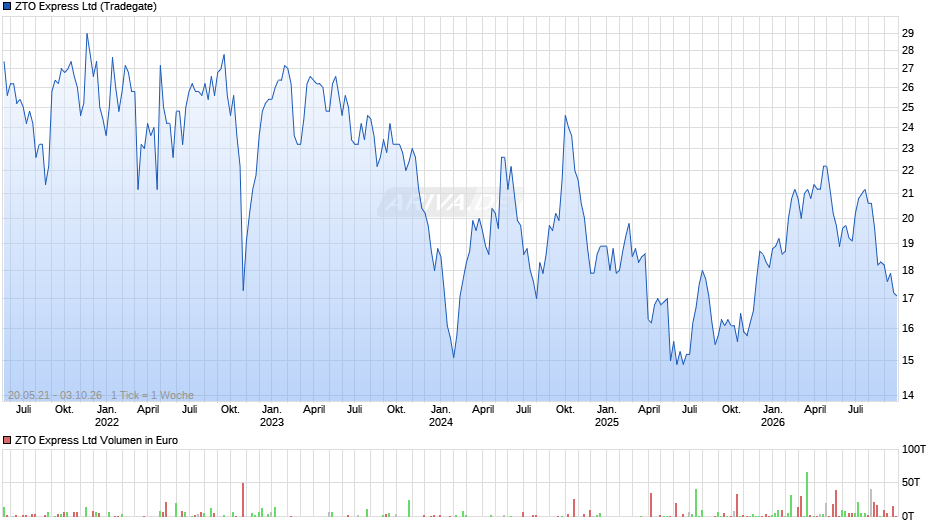Image resolution: width=940 pixels, height=526 pixels.
Task: Click price axis label 22
Action: [x=908, y=170]
